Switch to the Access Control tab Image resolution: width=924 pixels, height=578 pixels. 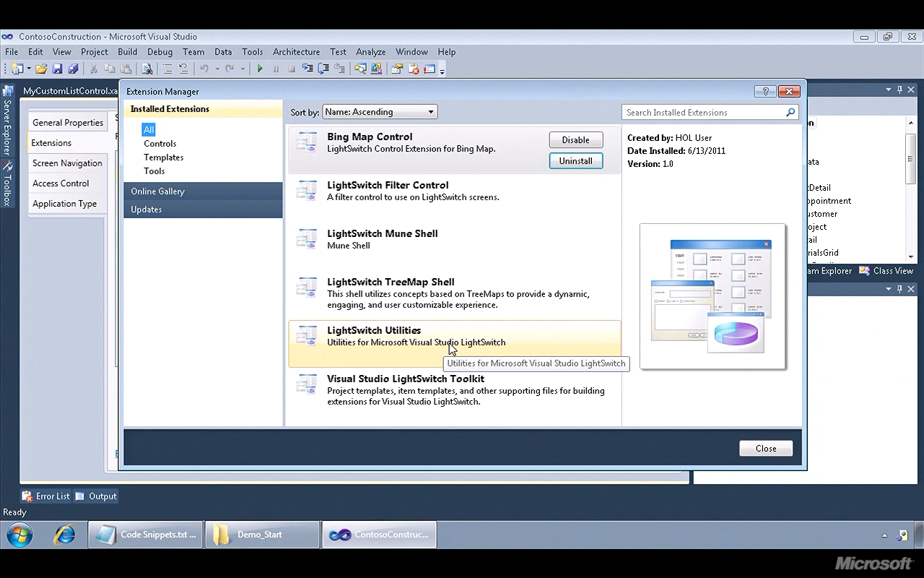68,184
